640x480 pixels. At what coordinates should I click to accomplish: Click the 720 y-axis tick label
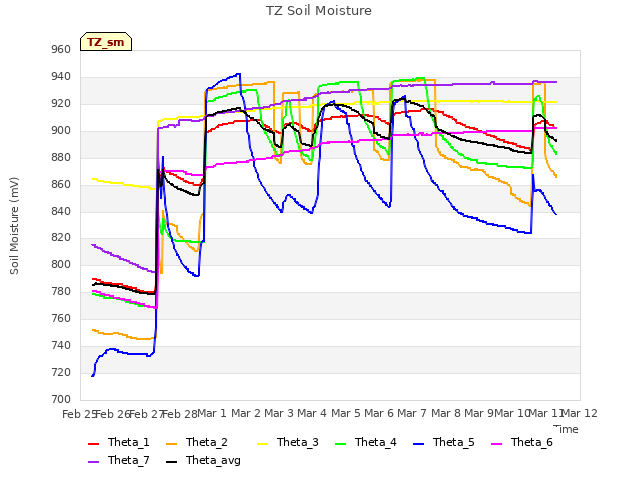[x=61, y=372]
